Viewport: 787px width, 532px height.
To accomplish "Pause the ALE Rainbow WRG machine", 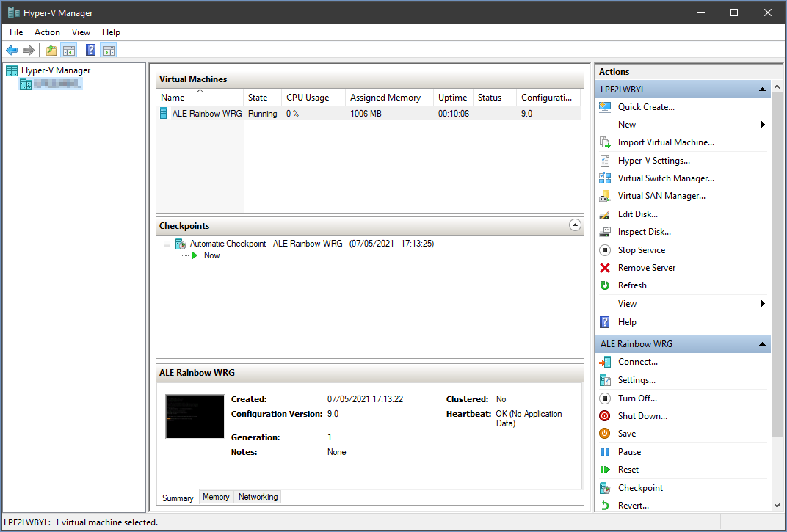I will 629,452.
